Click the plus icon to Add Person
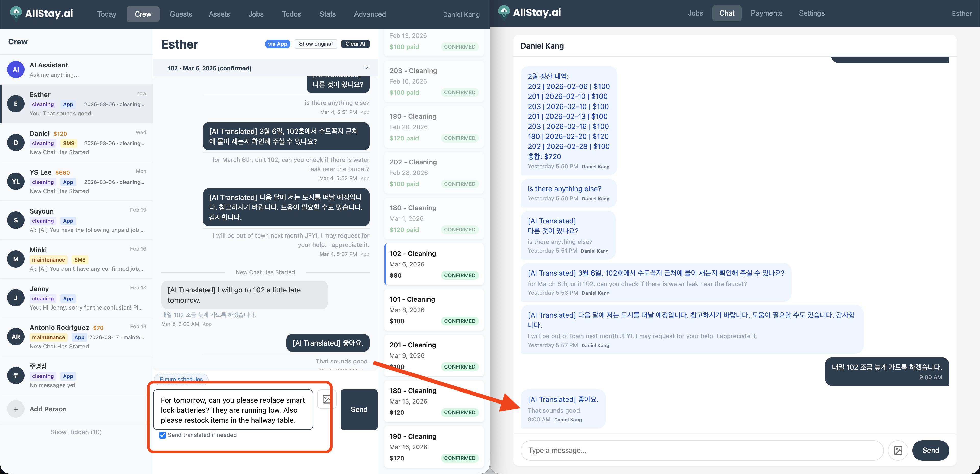The height and width of the screenshot is (474, 980). pos(16,409)
